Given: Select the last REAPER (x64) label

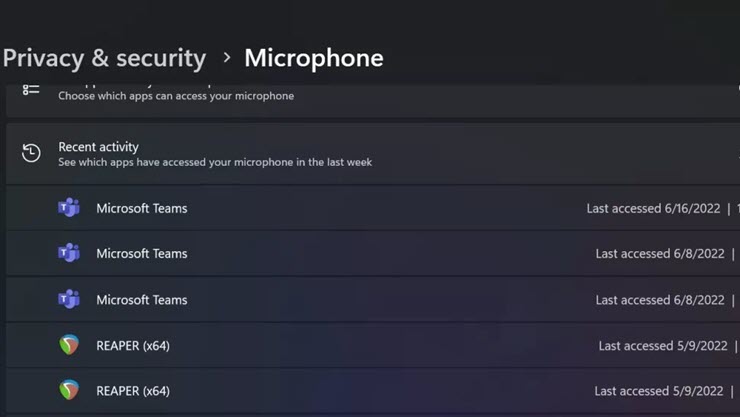Looking at the screenshot, I should (x=132, y=391).
